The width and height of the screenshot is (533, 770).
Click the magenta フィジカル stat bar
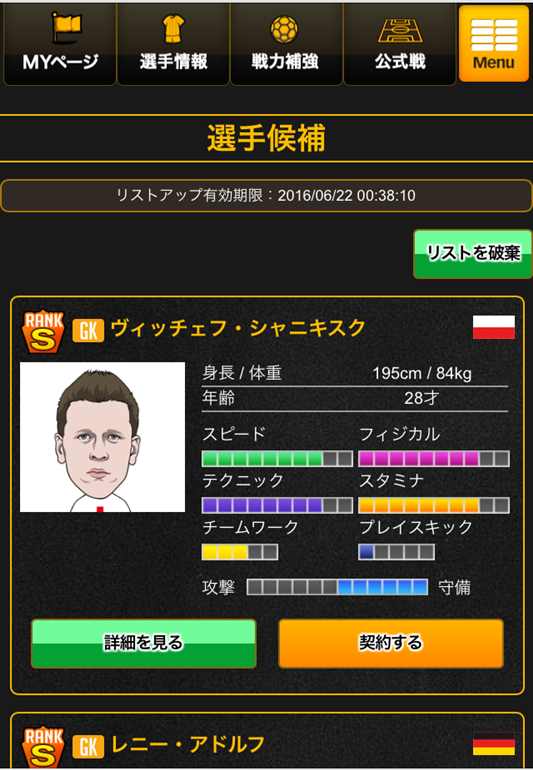tap(434, 459)
